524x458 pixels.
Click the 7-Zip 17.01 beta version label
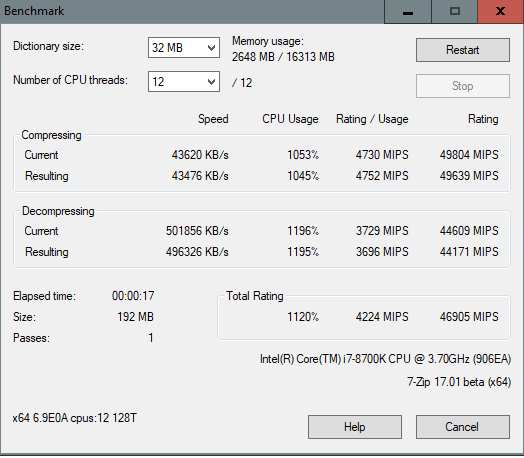pyautogui.click(x=459, y=382)
